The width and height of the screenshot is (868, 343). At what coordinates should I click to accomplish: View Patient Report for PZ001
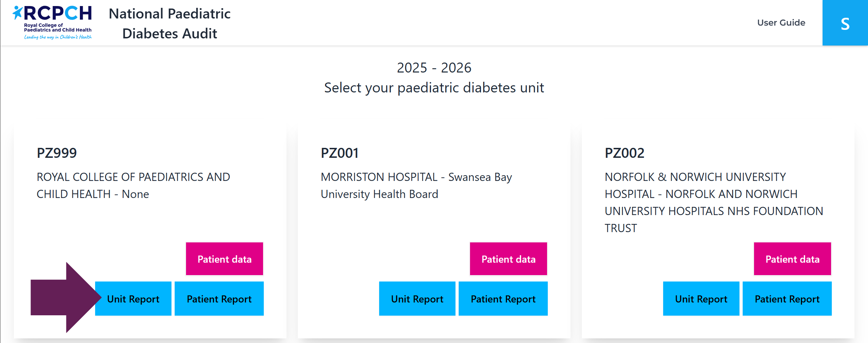click(x=503, y=299)
